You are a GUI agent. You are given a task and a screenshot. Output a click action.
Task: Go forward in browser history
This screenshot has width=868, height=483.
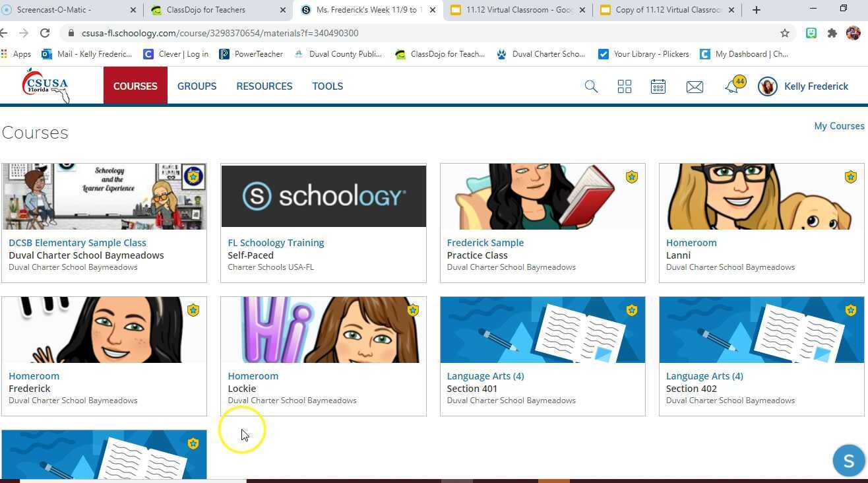(23, 33)
